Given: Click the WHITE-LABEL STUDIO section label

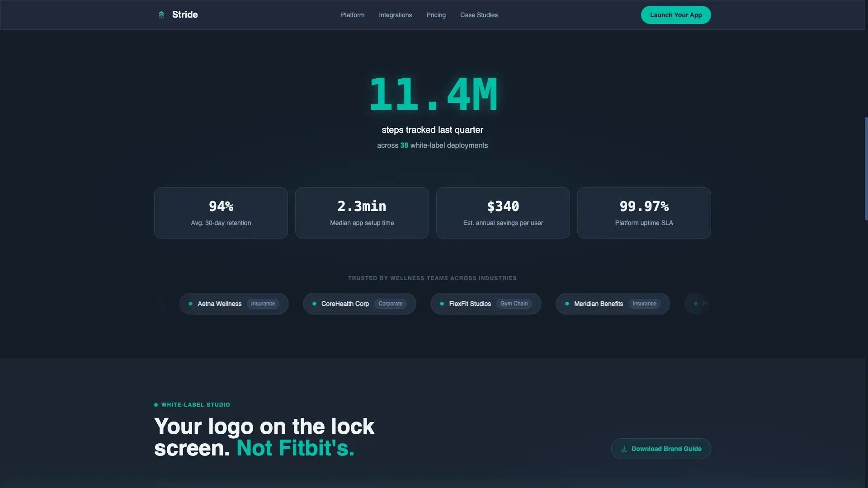Looking at the screenshot, I should coord(196,405).
